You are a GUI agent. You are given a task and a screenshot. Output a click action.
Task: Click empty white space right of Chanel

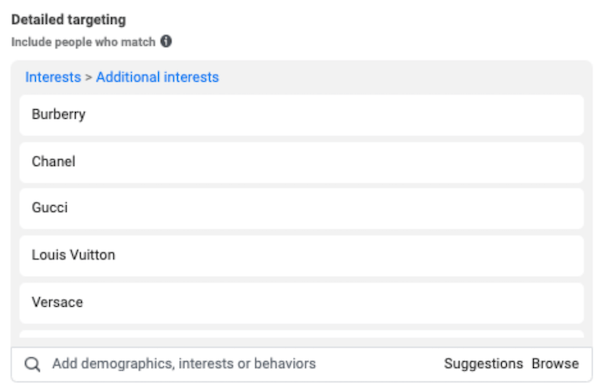point(329,162)
